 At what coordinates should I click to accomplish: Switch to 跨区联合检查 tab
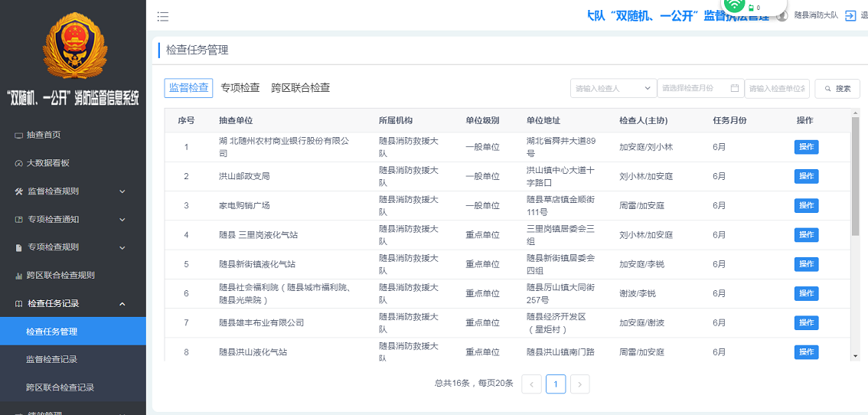[x=301, y=87]
